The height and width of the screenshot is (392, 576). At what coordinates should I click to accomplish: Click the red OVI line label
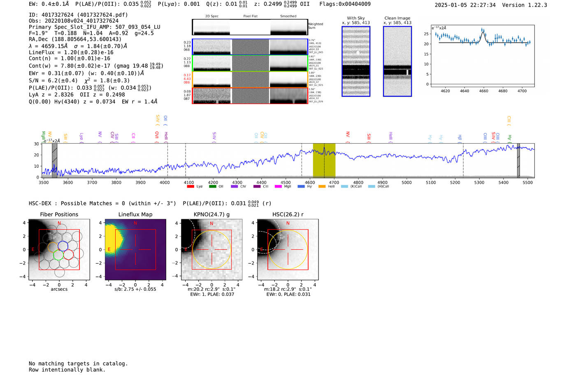coord(157,137)
